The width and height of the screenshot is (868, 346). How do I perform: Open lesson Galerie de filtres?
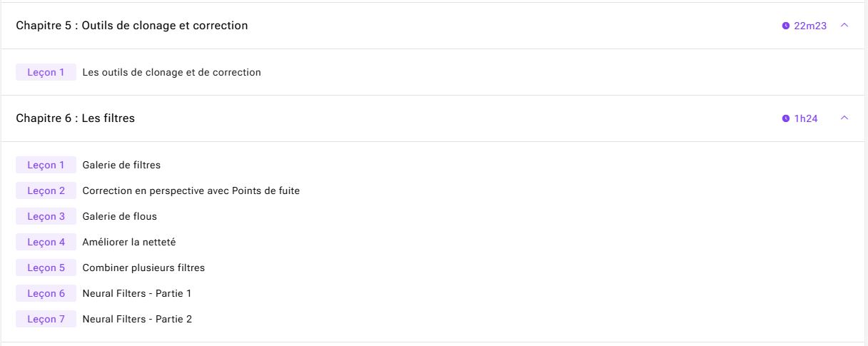pos(121,165)
